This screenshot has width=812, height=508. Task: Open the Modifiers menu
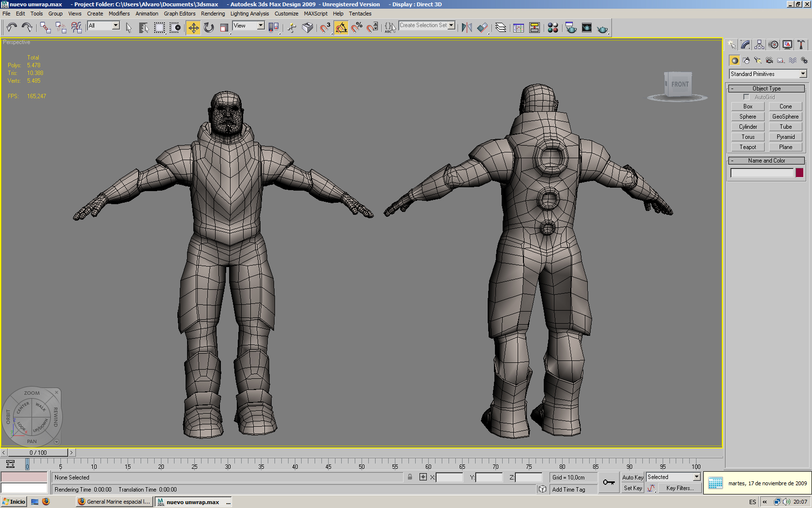[x=119, y=14]
